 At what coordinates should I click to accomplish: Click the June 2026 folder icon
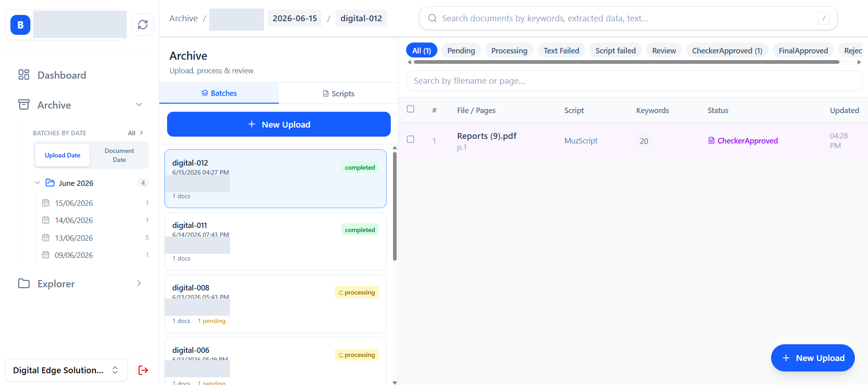tap(50, 183)
